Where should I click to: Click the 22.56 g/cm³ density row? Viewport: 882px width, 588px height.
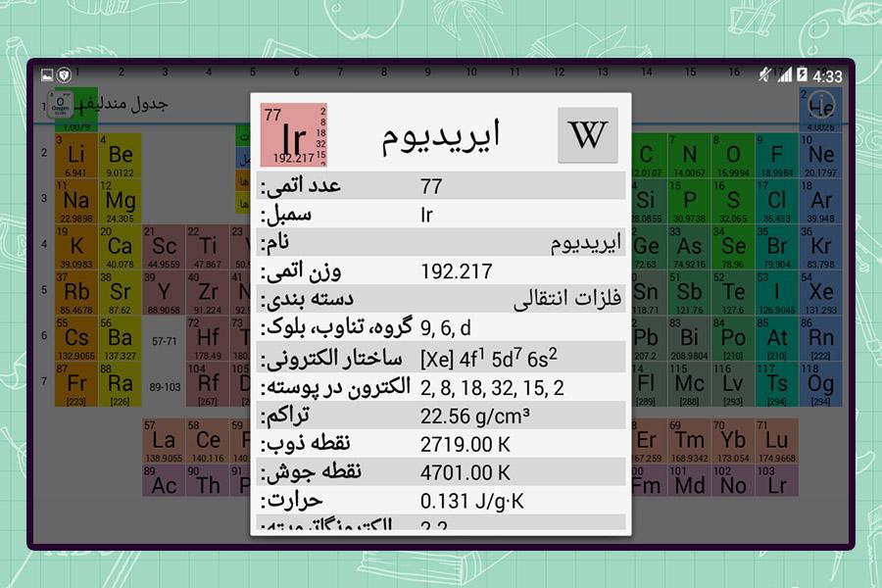[x=441, y=416]
